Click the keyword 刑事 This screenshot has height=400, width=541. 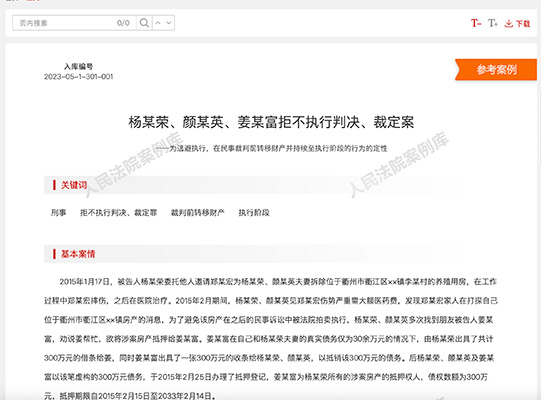click(x=58, y=213)
